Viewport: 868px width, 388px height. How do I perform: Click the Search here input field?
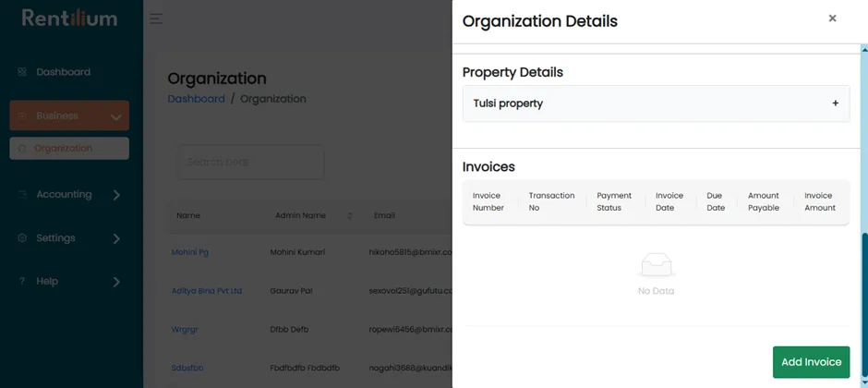[251, 163]
